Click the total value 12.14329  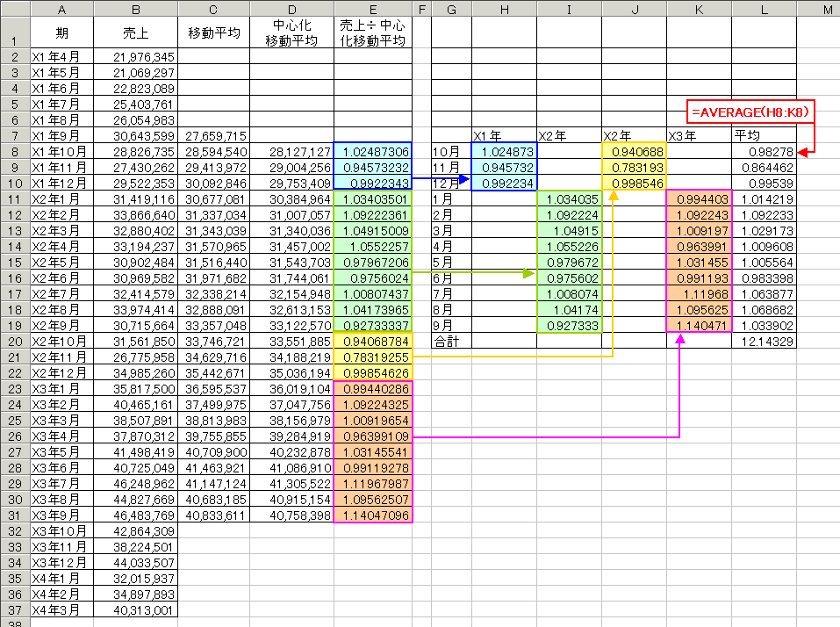(x=764, y=340)
